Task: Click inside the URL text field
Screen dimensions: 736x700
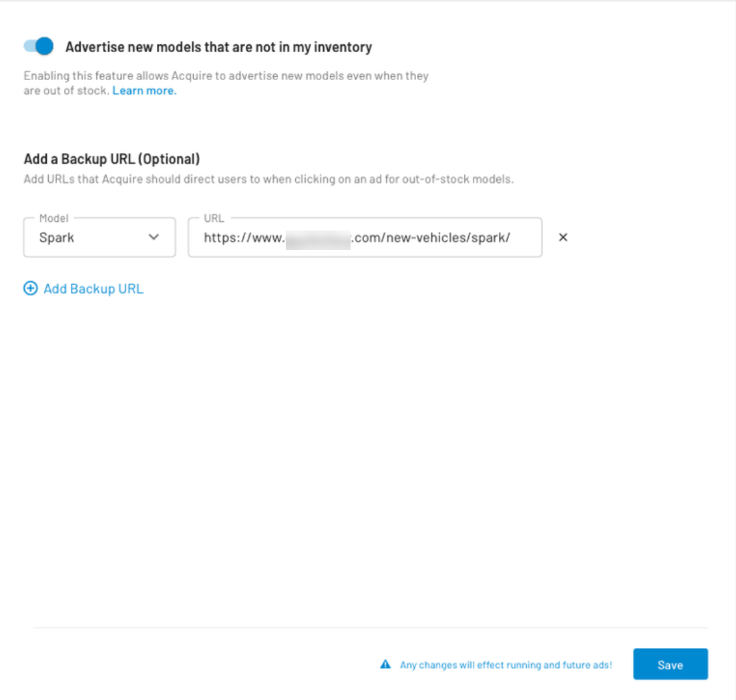Action: tap(365, 237)
